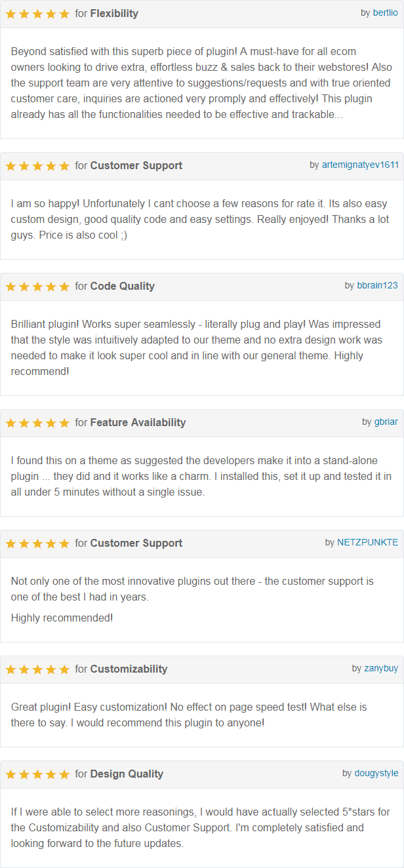Click the star rating for Design Quality

coord(37,774)
